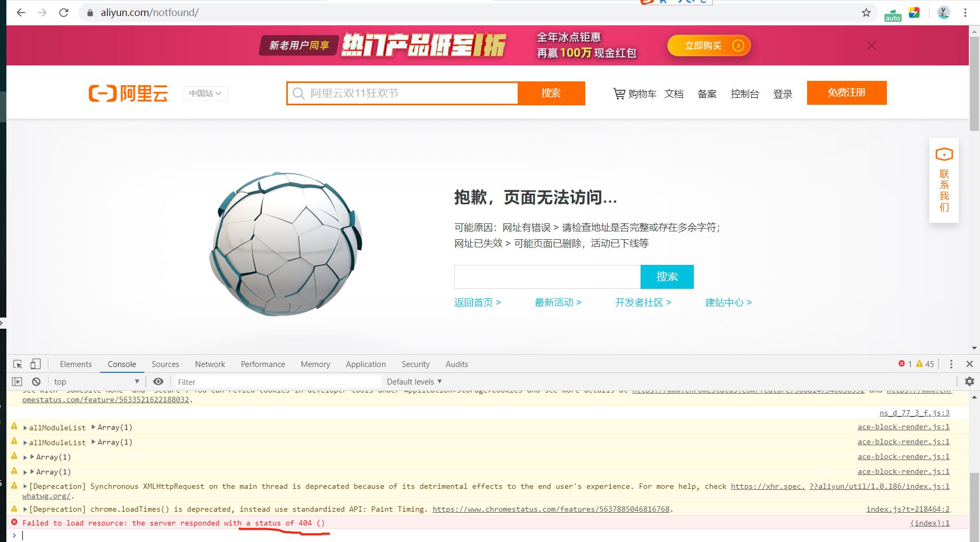Image resolution: width=980 pixels, height=542 pixels.
Task: Select the Console tab
Action: point(122,364)
